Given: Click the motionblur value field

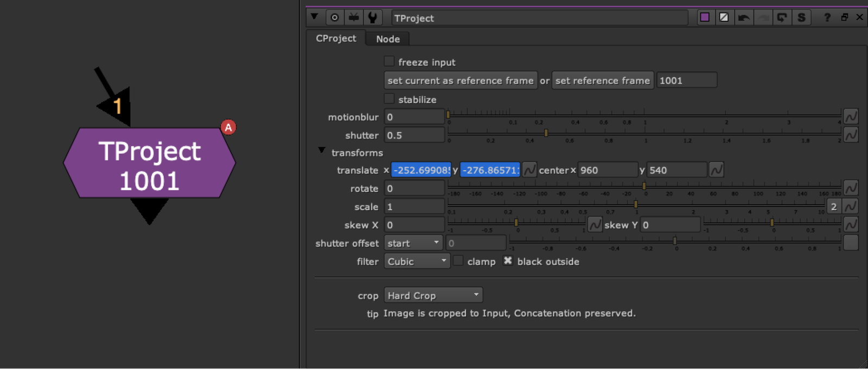Looking at the screenshot, I should pos(414,117).
